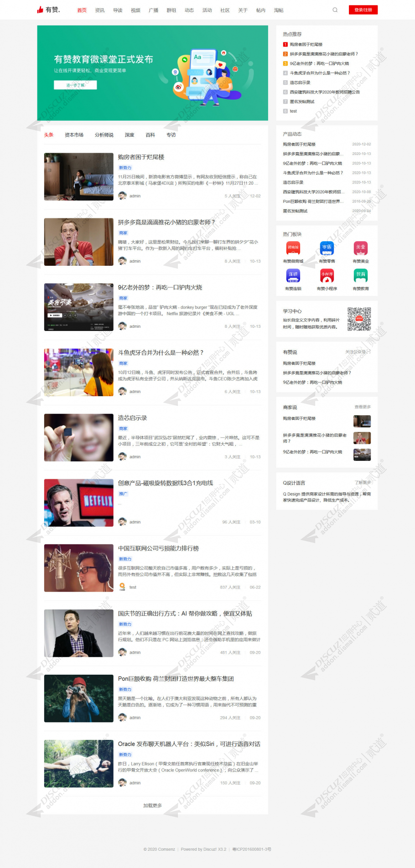415x868 pixels.
Task: Open 美食不美 thumbnail of 驴肉火烧 article
Action: [x=78, y=307]
